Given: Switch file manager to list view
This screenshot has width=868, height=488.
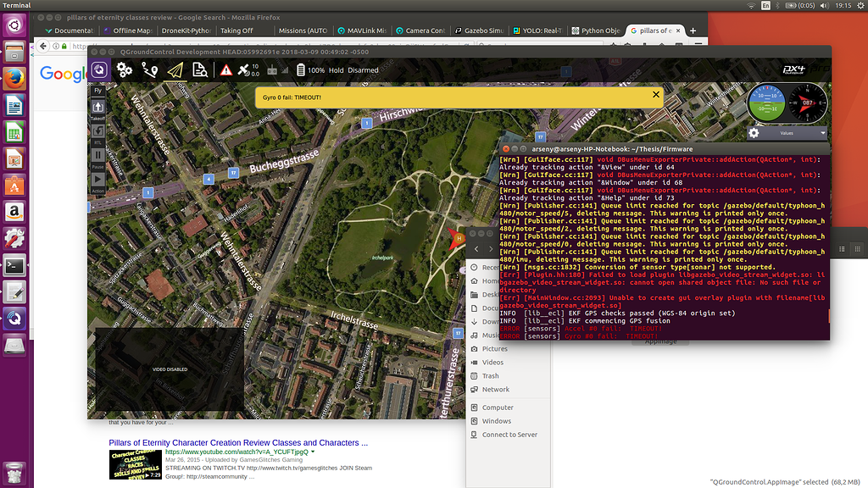Looking at the screenshot, I should click(x=842, y=249).
